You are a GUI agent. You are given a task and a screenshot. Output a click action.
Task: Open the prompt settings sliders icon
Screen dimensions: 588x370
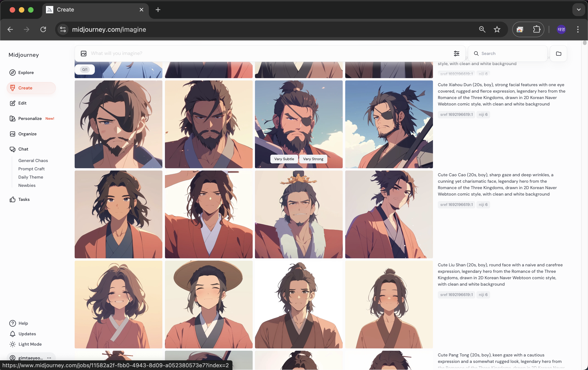point(456,54)
